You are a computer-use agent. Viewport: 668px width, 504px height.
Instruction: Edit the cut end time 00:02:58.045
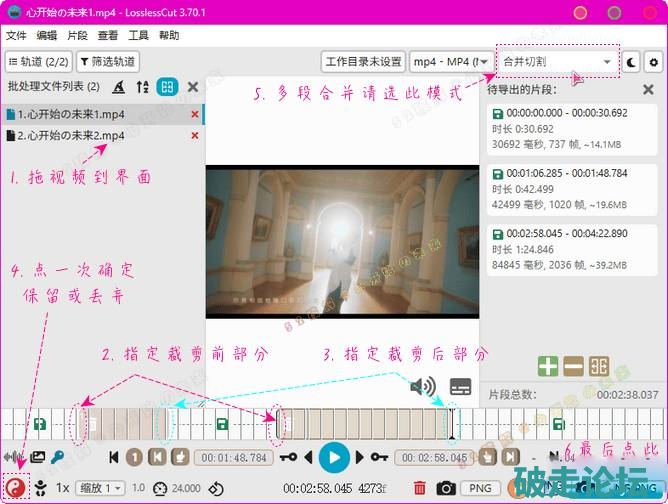434,458
